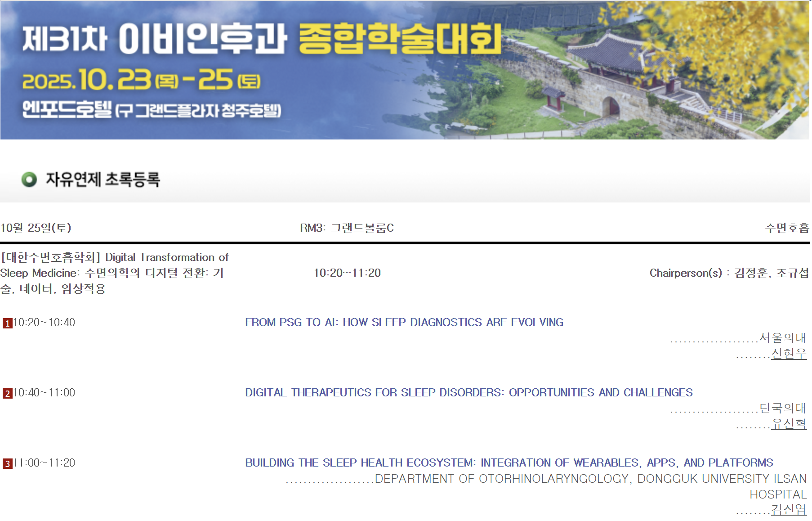Click the 10월 25일(토) date label
Viewport: 812px width, 521px height.
tap(36, 228)
